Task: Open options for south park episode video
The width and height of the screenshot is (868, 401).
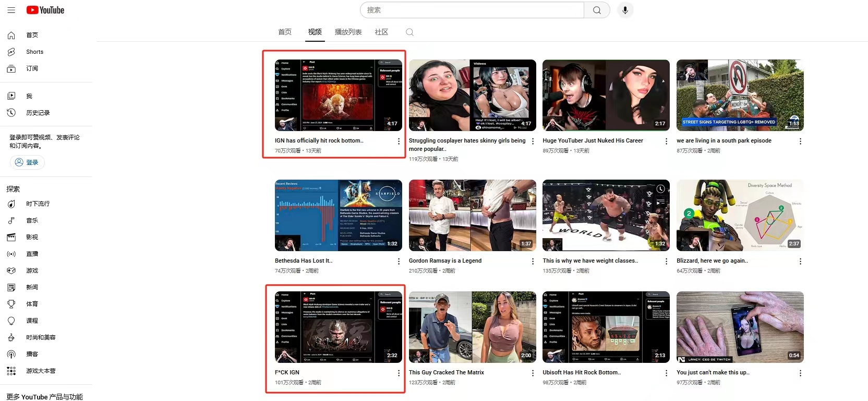Action: pos(800,141)
